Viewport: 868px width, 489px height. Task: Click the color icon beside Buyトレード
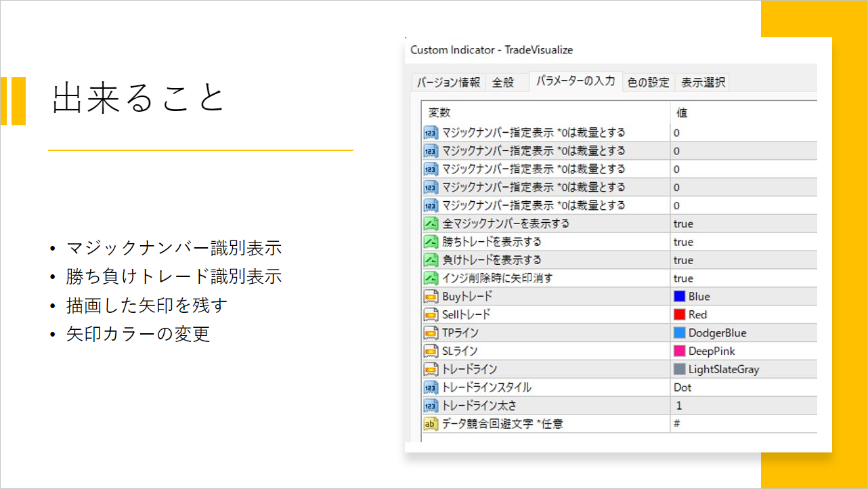pyautogui.click(x=431, y=297)
